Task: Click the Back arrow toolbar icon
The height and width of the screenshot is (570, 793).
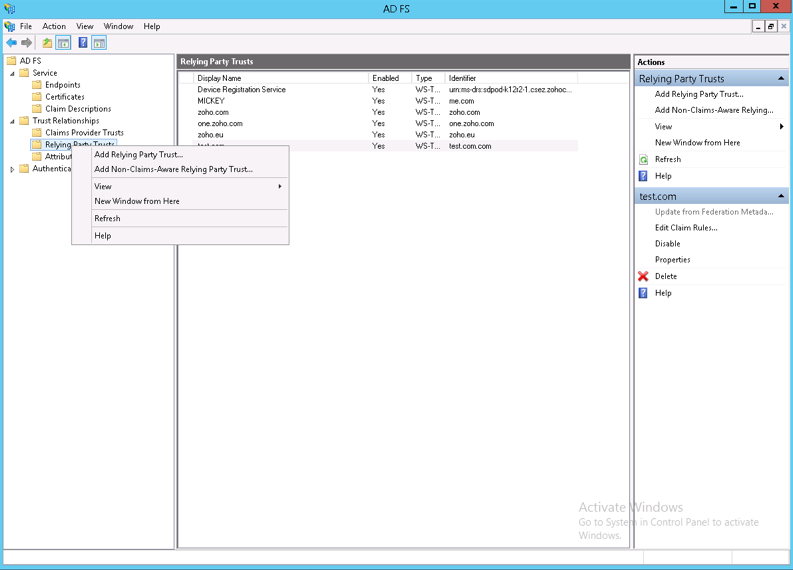Action: [11, 43]
